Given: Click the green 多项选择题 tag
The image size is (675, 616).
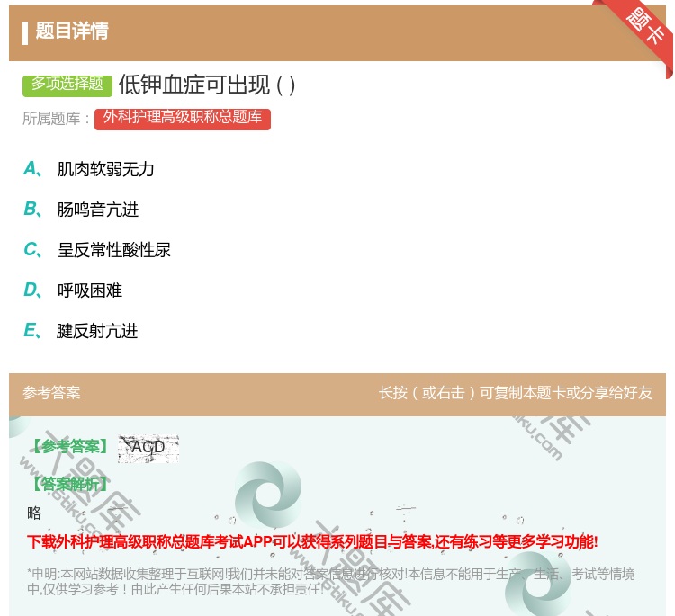Looking at the screenshot, I should 67,85.
